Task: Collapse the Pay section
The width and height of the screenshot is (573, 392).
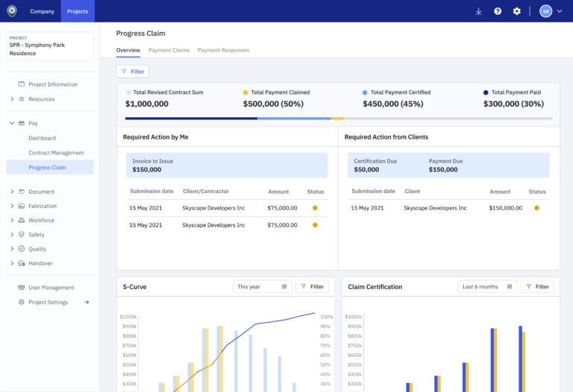Action: click(x=12, y=124)
